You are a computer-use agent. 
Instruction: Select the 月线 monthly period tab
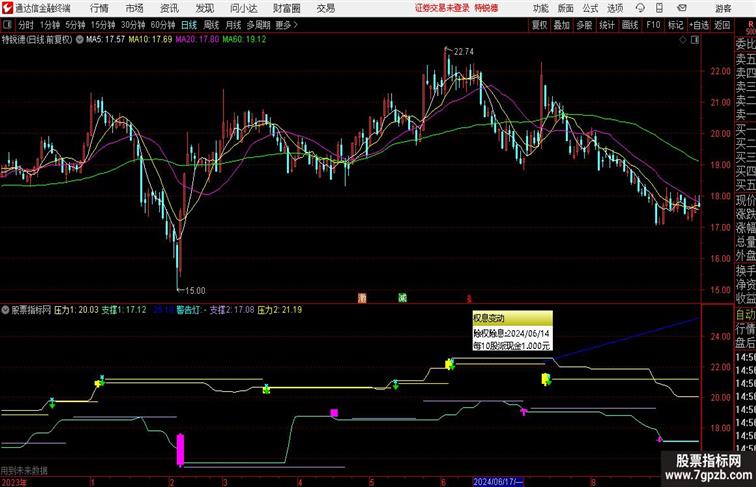(233, 25)
